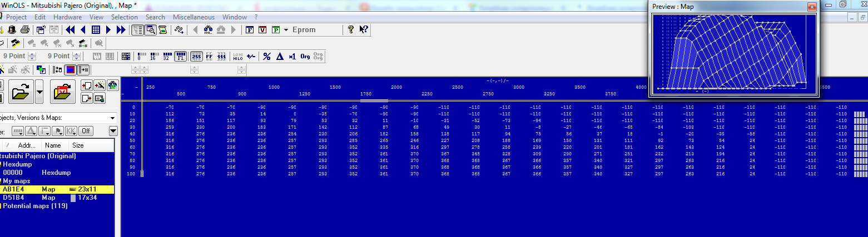Screen dimensions: 868x237
Task: Open the Miscellaneous menu
Action: pos(194,17)
